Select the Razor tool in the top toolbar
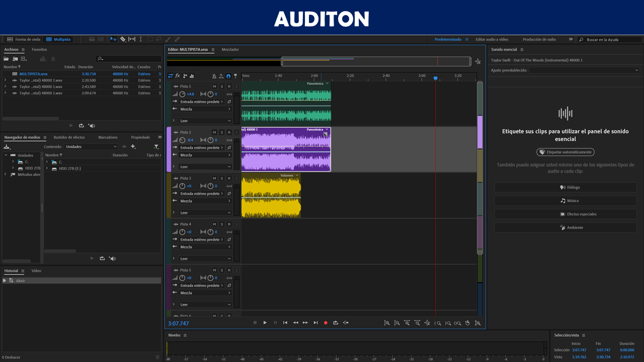 (x=123, y=39)
